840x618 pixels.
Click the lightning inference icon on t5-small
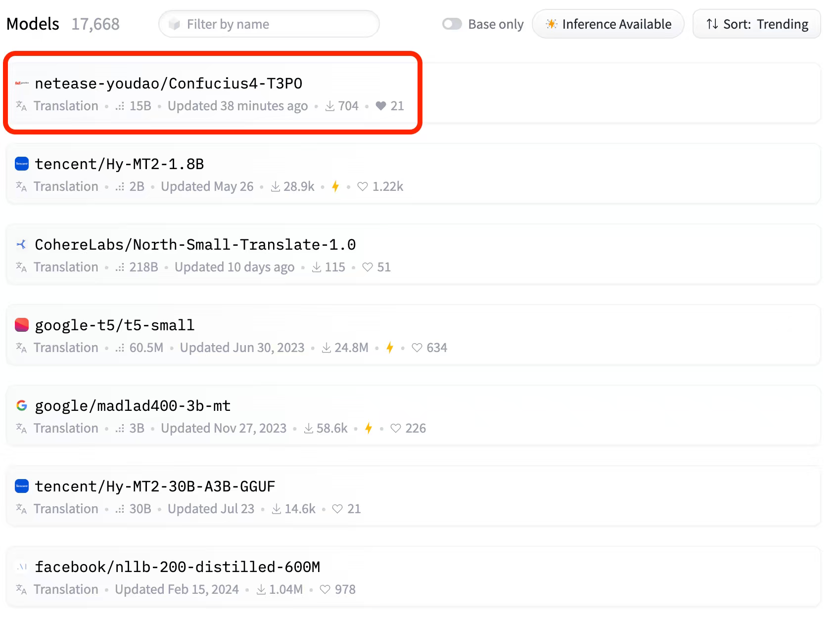[x=390, y=348]
